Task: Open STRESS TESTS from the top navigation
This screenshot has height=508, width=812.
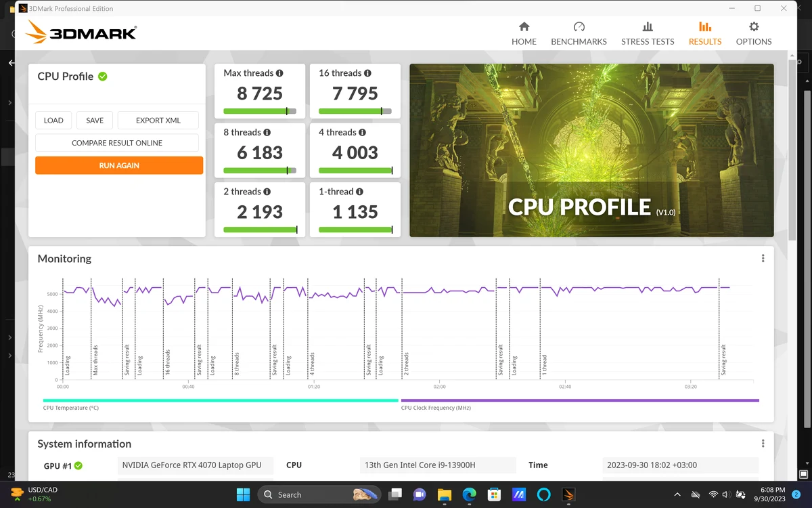Action: (648, 34)
